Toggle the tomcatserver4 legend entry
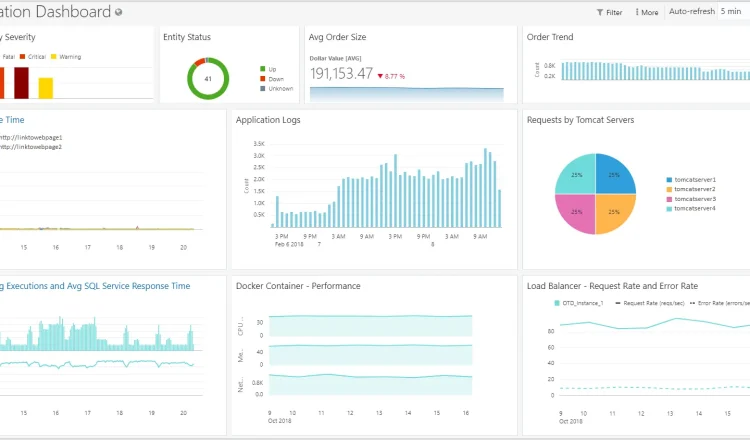Screen dimensions: 750x440 pyautogui.click(x=691, y=209)
